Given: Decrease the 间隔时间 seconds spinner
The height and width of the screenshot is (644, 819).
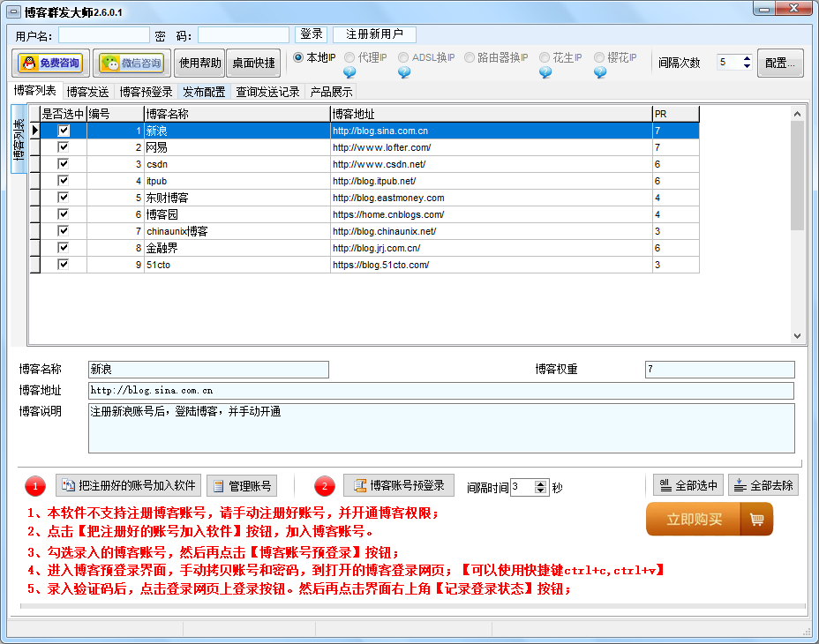Looking at the screenshot, I should [x=540, y=490].
